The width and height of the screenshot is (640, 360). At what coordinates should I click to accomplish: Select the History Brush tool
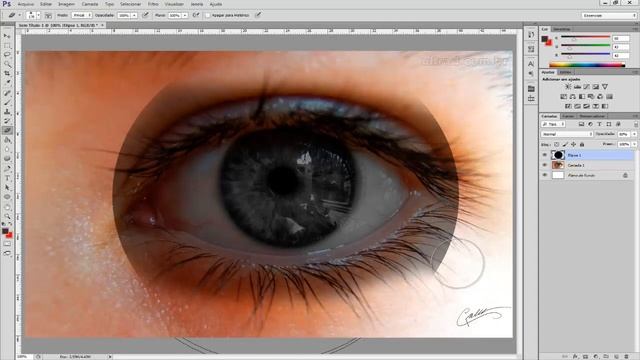7,121
